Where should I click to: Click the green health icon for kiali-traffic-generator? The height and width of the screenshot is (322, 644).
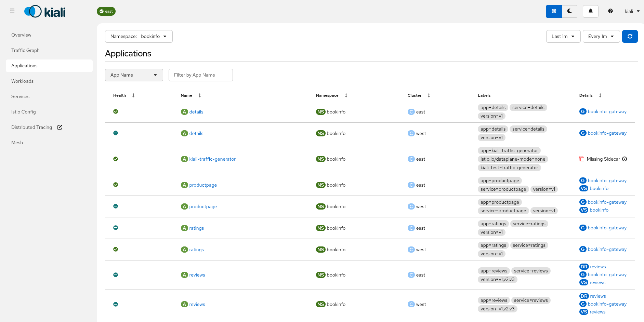[x=116, y=159]
